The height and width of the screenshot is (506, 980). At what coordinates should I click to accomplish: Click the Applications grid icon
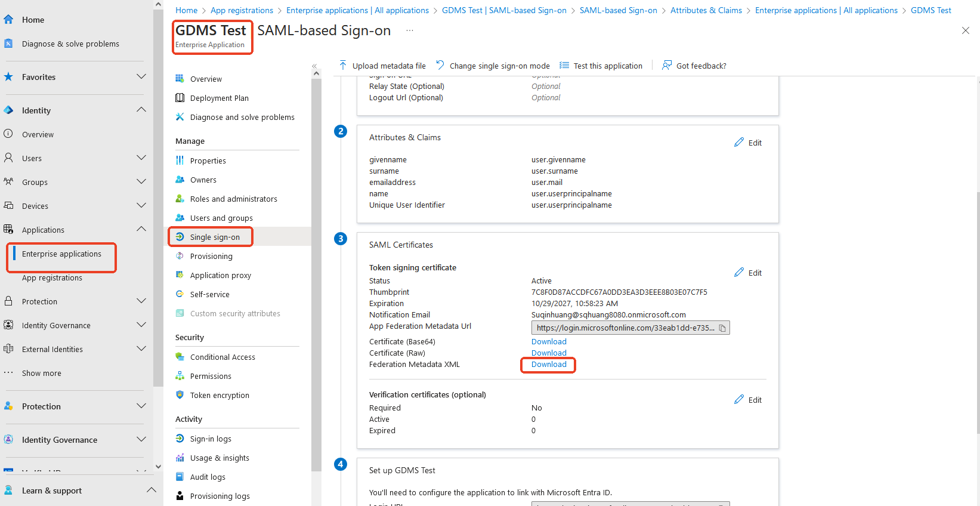pyautogui.click(x=8, y=230)
